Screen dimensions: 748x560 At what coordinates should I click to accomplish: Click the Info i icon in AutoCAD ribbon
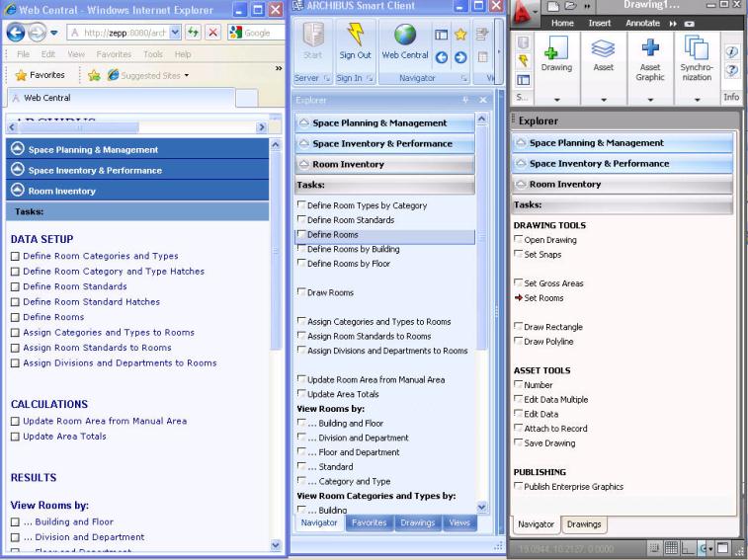(x=731, y=51)
